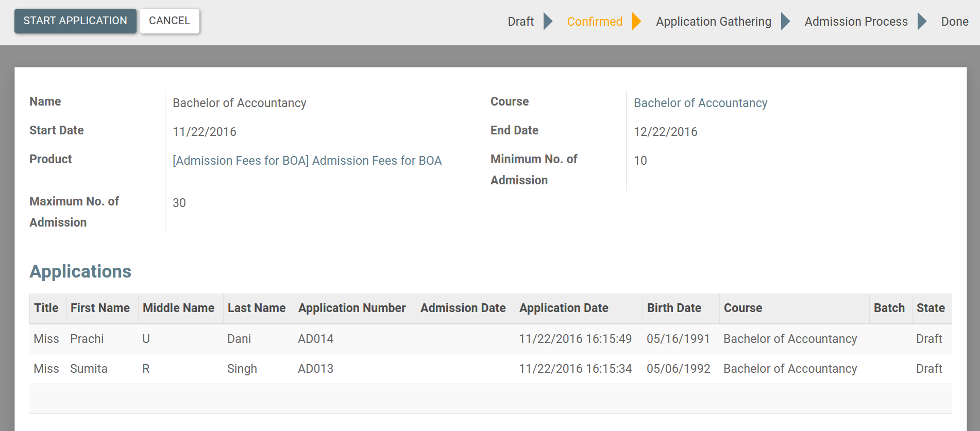The width and height of the screenshot is (980, 431).
Task: Switch to Application Gathering stage
Action: 713,22
